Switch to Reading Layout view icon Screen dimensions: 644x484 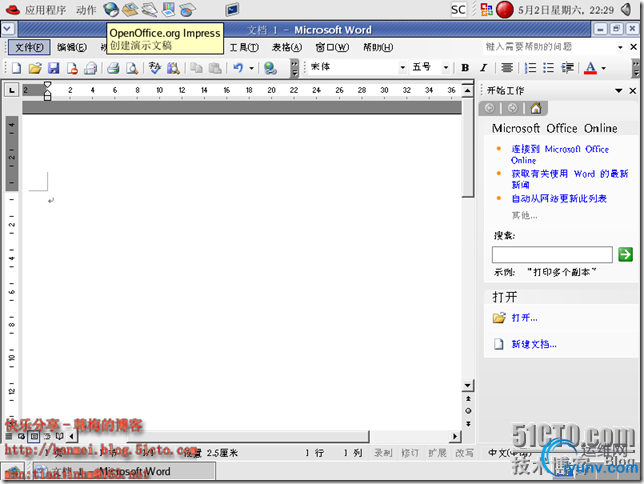(60, 436)
